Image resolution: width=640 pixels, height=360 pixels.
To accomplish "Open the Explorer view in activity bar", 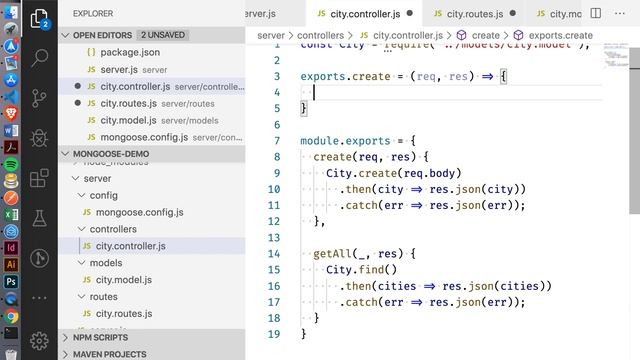I will [x=39, y=19].
